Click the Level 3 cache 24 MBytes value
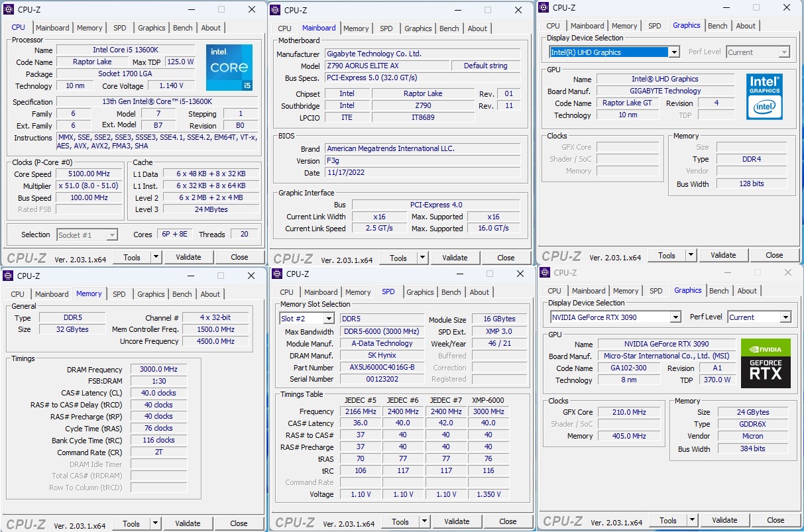This screenshot has height=532, width=804. [211, 209]
